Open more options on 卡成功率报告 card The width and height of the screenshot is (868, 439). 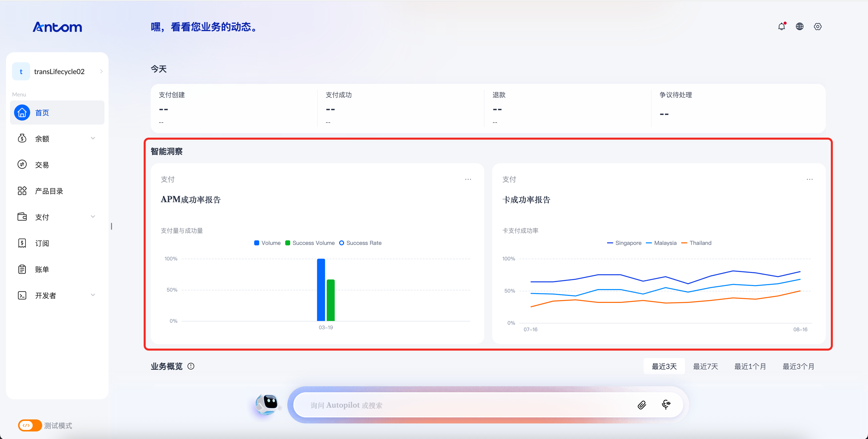pos(810,179)
